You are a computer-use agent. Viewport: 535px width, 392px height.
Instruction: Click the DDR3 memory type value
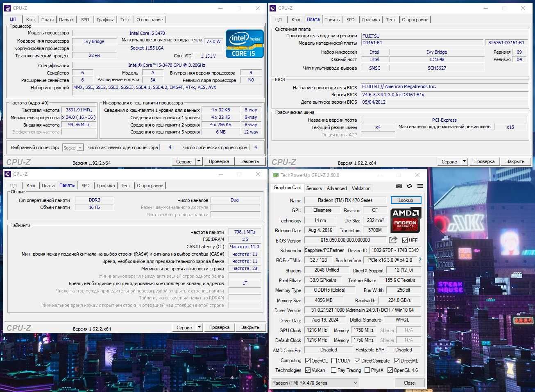click(95, 200)
